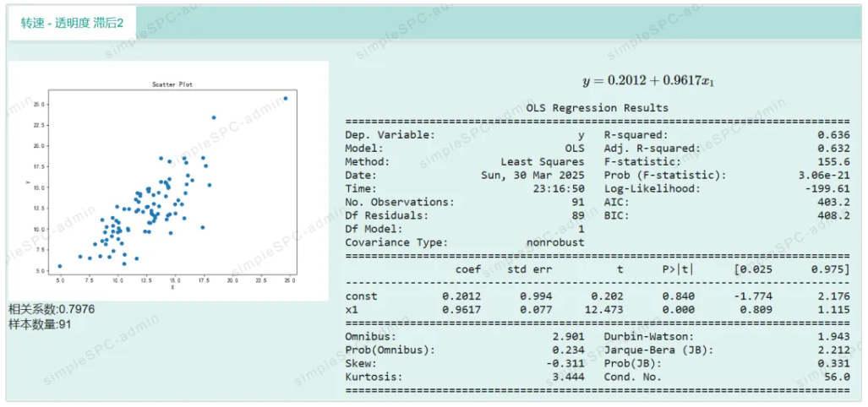Click the F-statistic value 155.6
Screen dimensions: 868x407
tap(833, 162)
